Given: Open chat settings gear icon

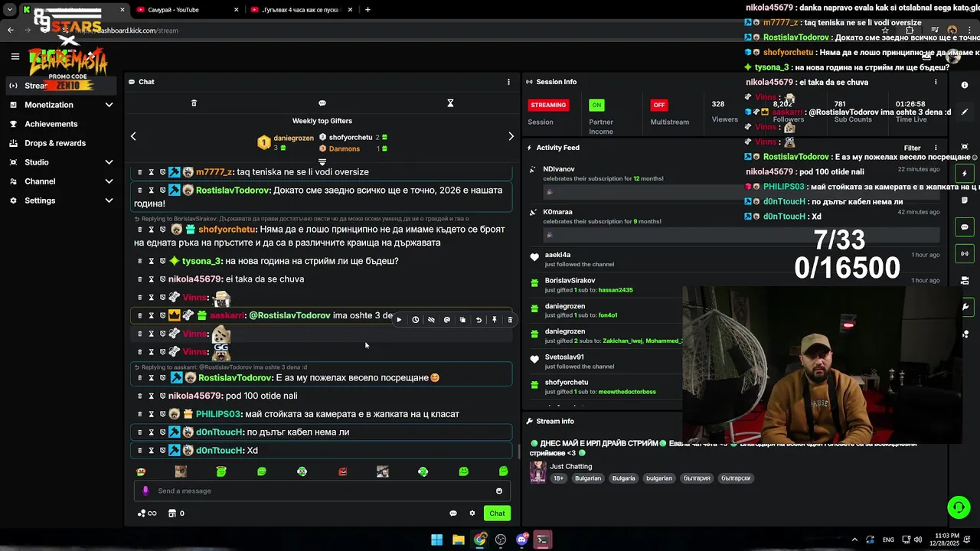Looking at the screenshot, I should click(472, 514).
